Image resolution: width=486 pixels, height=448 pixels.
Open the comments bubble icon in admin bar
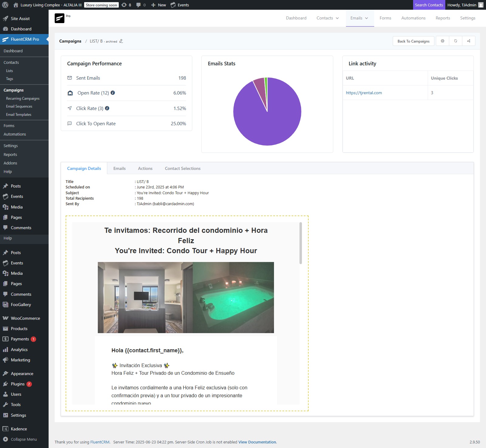[139, 5]
